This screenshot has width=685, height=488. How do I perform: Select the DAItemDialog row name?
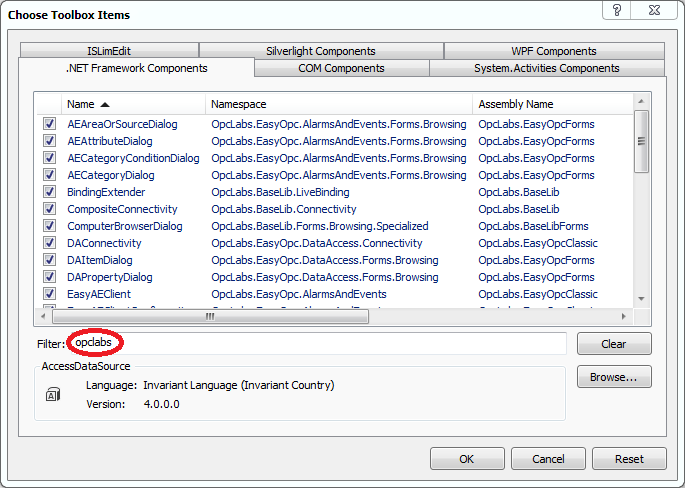(100, 260)
